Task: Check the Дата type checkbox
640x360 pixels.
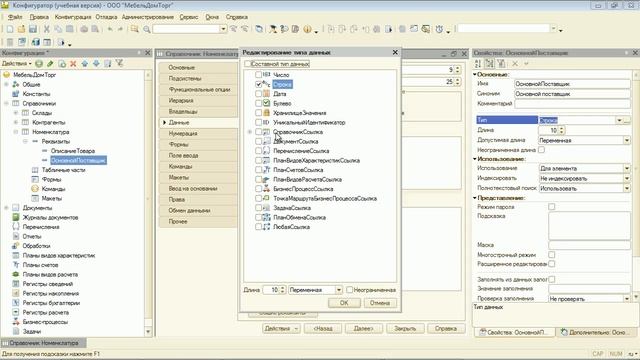Action: point(258,93)
